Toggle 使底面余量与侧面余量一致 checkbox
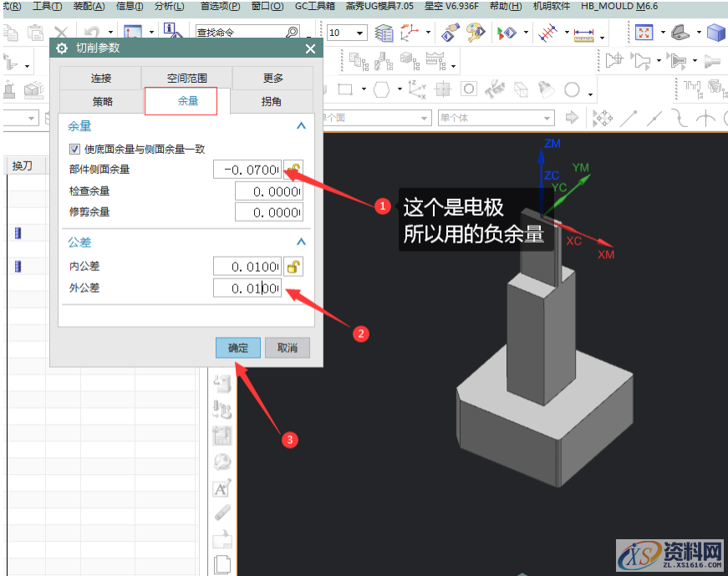 click(74, 150)
